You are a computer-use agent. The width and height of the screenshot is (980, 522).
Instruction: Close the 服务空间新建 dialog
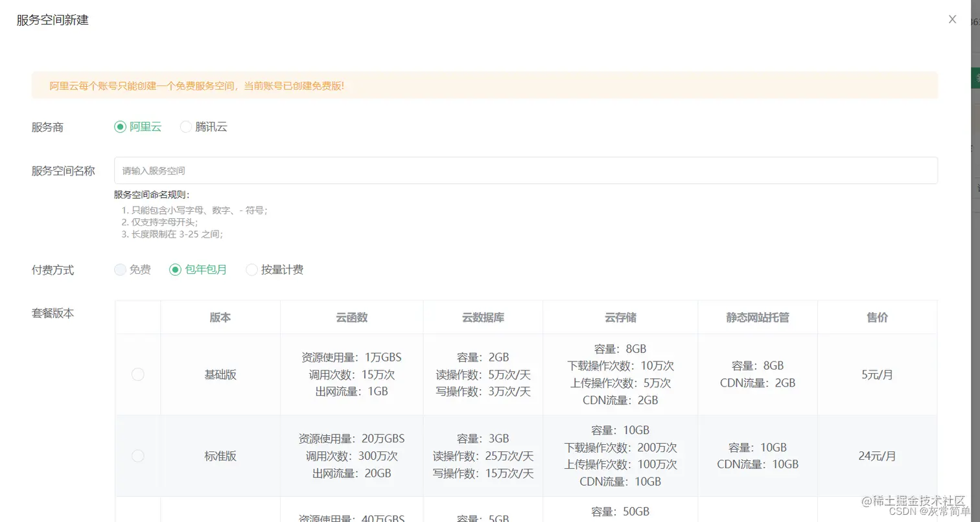(952, 19)
